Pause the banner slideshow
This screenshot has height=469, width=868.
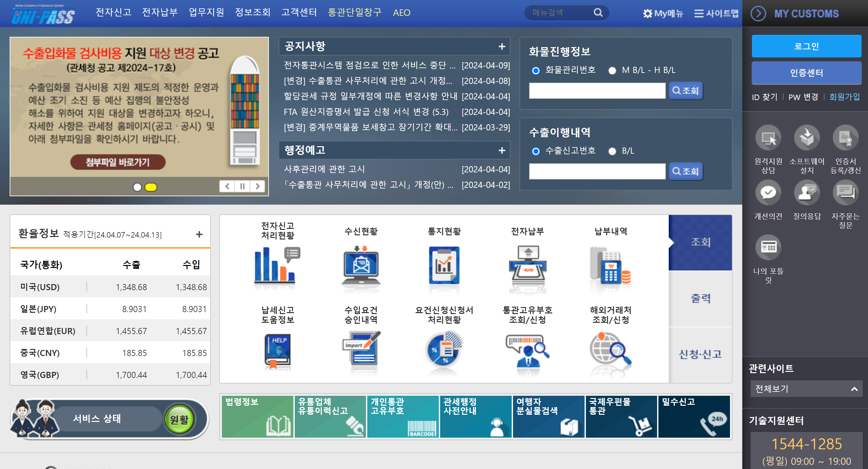242,186
